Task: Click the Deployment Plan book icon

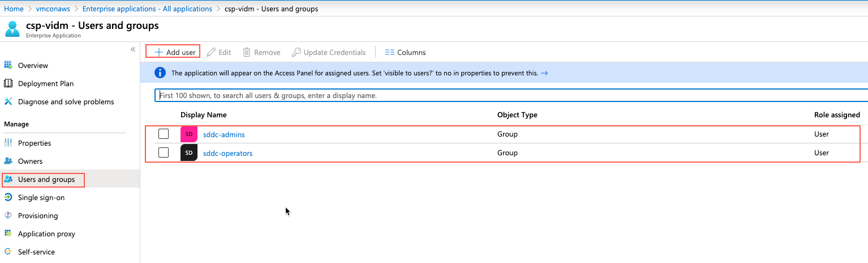Action: [8, 83]
